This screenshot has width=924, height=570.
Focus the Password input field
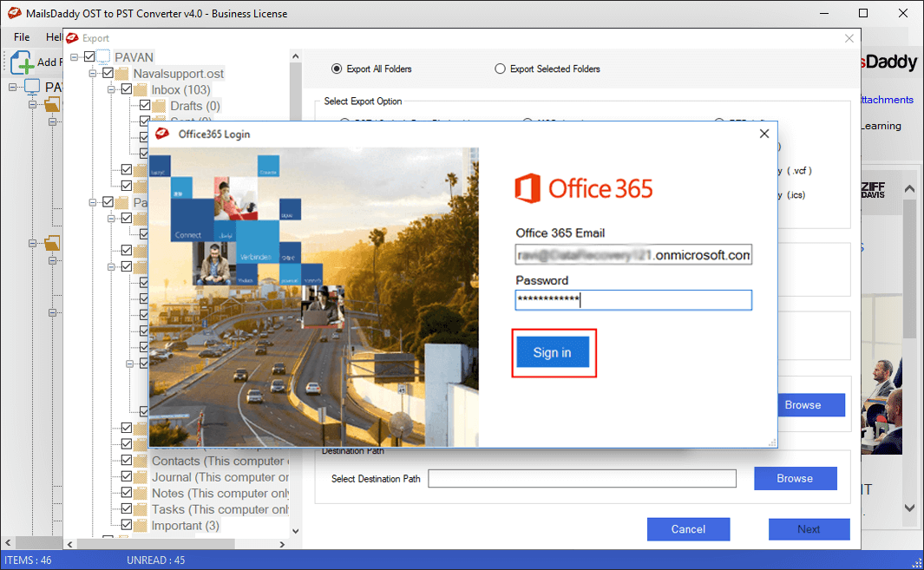[633, 299]
